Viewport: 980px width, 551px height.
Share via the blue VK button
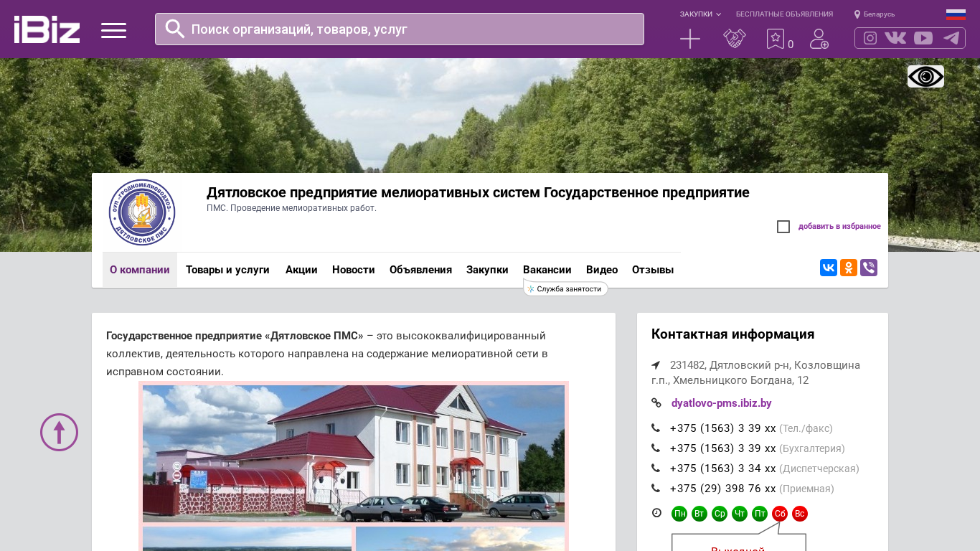(829, 268)
